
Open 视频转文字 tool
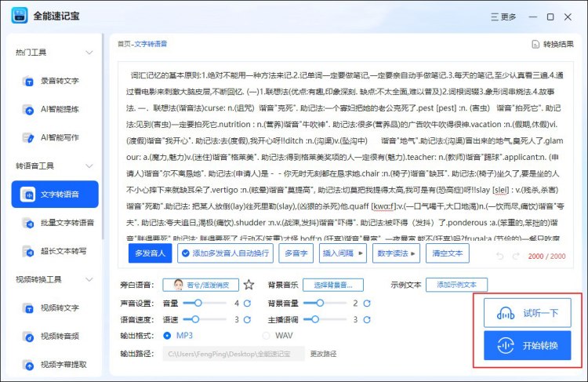pos(55,308)
